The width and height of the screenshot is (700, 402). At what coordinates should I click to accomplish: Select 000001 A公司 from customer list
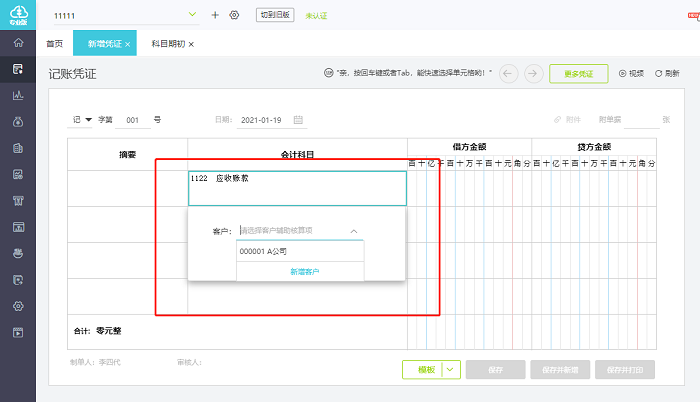300,251
